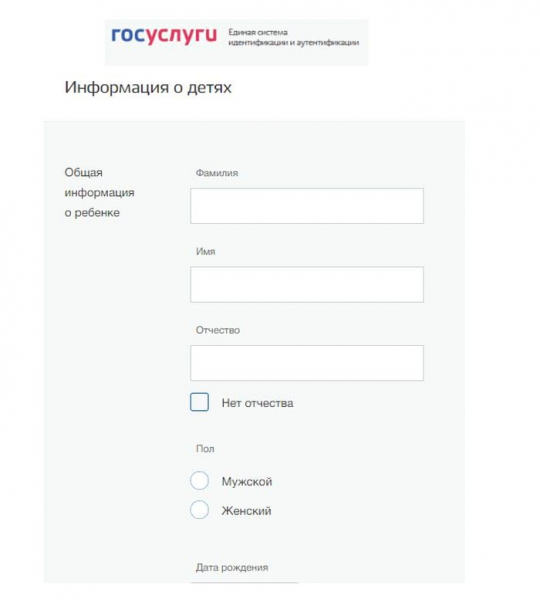Click the "Женский" option label
This screenshot has height=600, width=540.
pos(246,511)
